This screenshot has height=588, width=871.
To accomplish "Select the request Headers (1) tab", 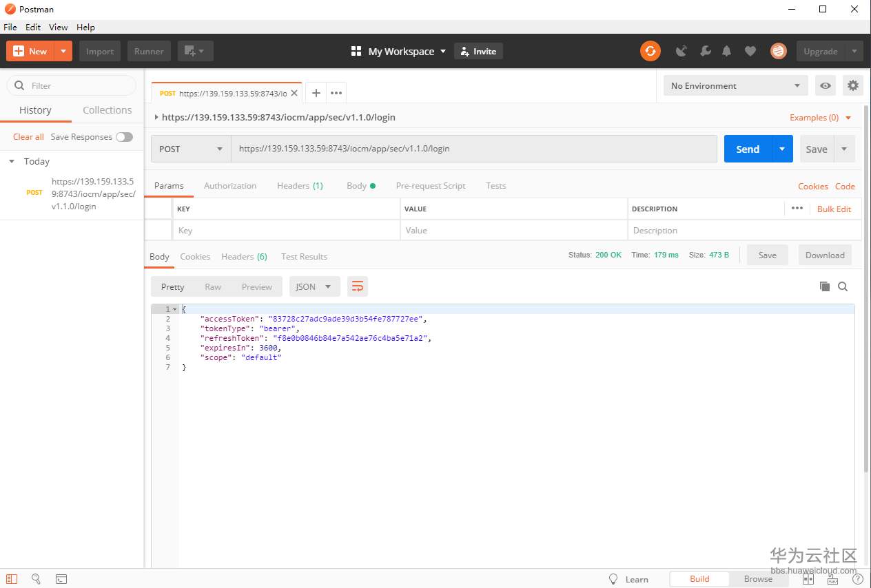I will pyautogui.click(x=300, y=186).
